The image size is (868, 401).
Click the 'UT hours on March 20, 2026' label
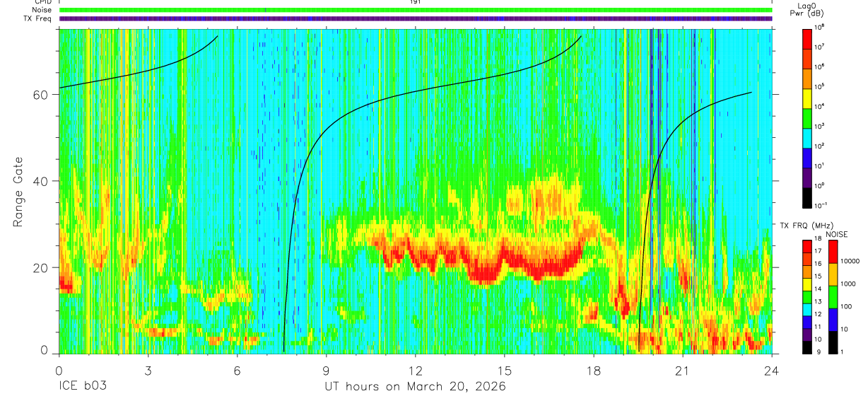(415, 387)
